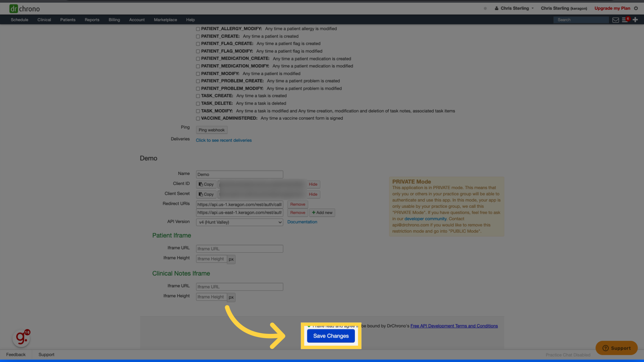
Task: Click the power logout icon
Action: pyautogui.click(x=636, y=8)
